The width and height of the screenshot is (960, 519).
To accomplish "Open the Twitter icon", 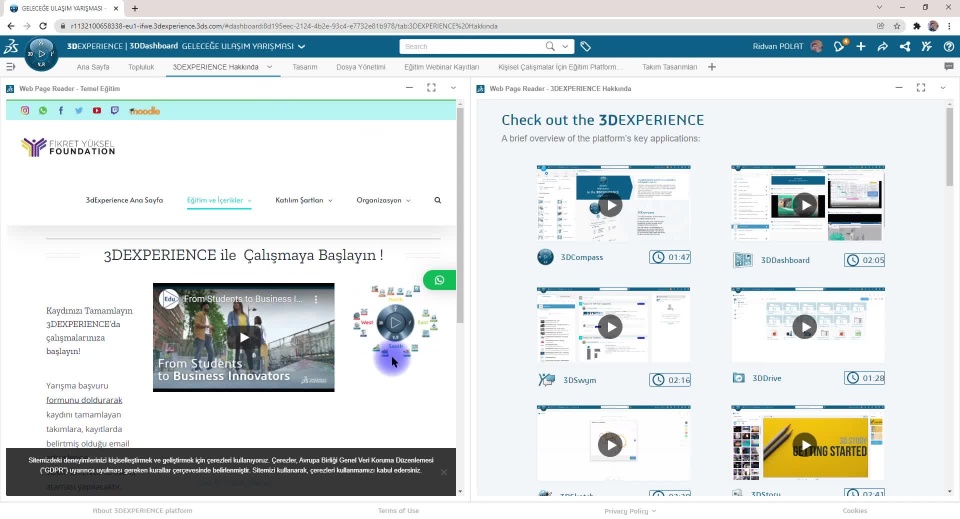I will pyautogui.click(x=78, y=111).
